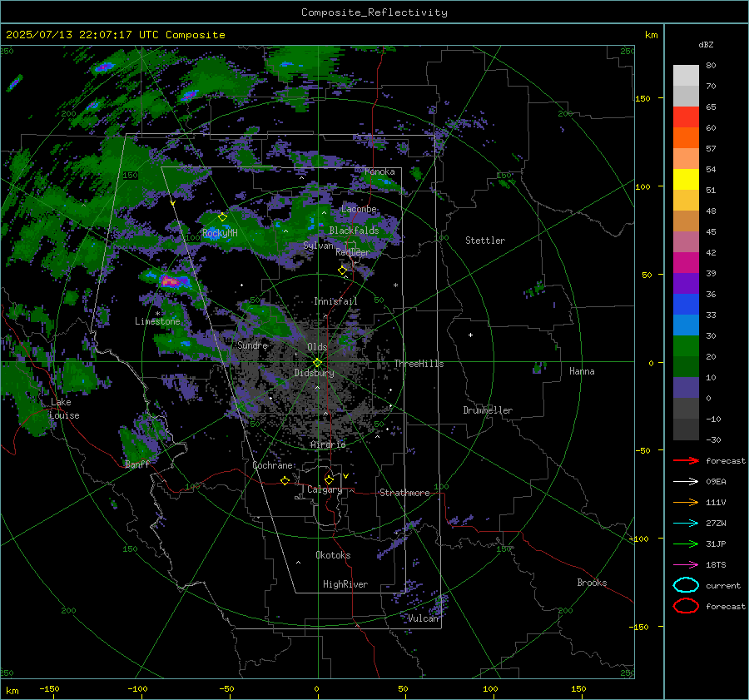Select the white 09EA arrow legend entry

[x=686, y=481]
